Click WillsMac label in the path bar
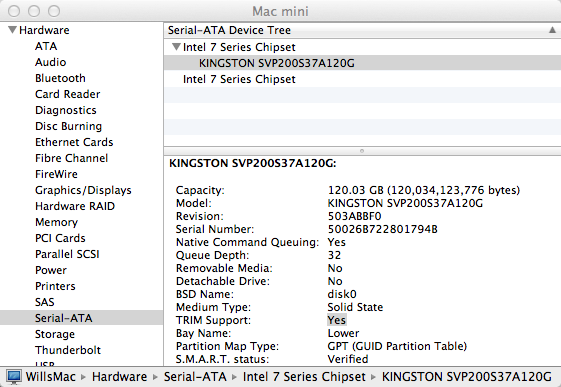Image resolution: width=561 pixels, height=387 pixels. coord(50,377)
